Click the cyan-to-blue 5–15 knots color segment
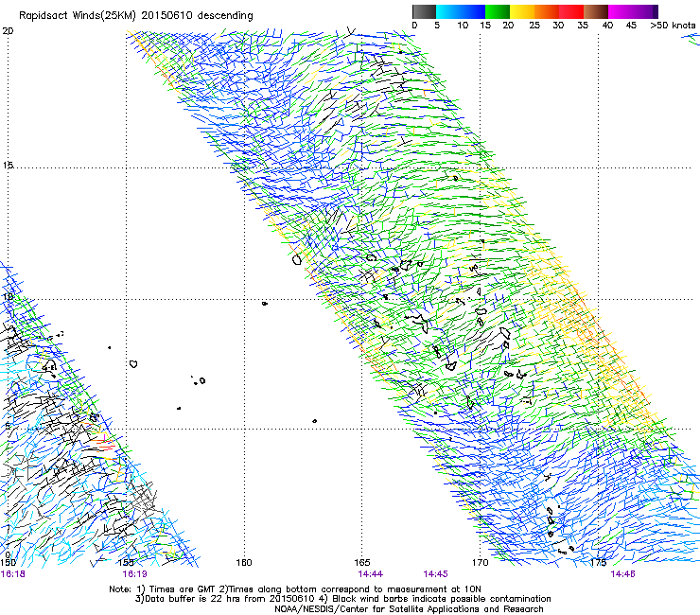The height and width of the screenshot is (615, 700). (x=461, y=11)
